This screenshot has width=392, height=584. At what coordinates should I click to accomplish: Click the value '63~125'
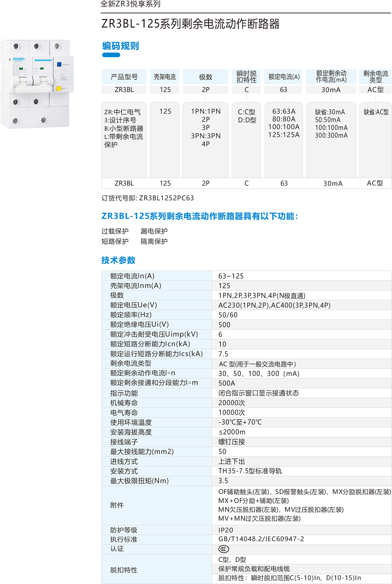(x=231, y=276)
